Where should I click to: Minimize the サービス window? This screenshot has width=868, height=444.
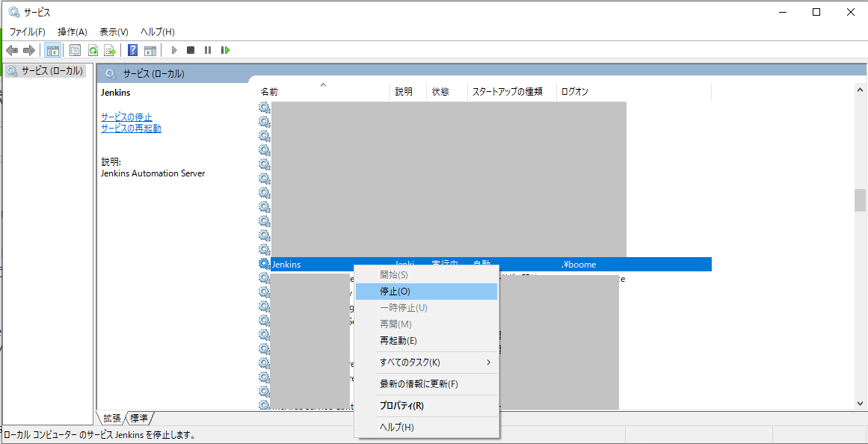click(x=783, y=13)
